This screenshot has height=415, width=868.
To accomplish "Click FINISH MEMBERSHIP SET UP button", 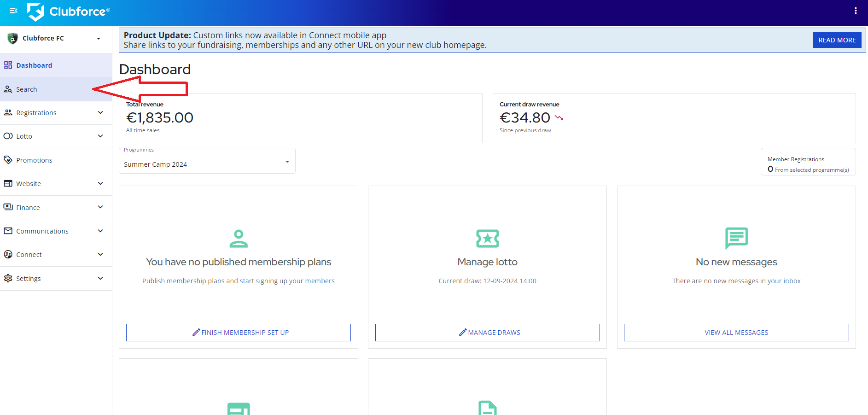I will click(x=239, y=333).
